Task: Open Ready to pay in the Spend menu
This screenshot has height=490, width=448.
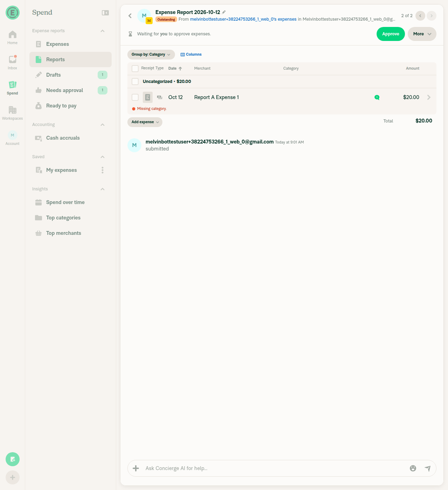Action: pos(70,106)
